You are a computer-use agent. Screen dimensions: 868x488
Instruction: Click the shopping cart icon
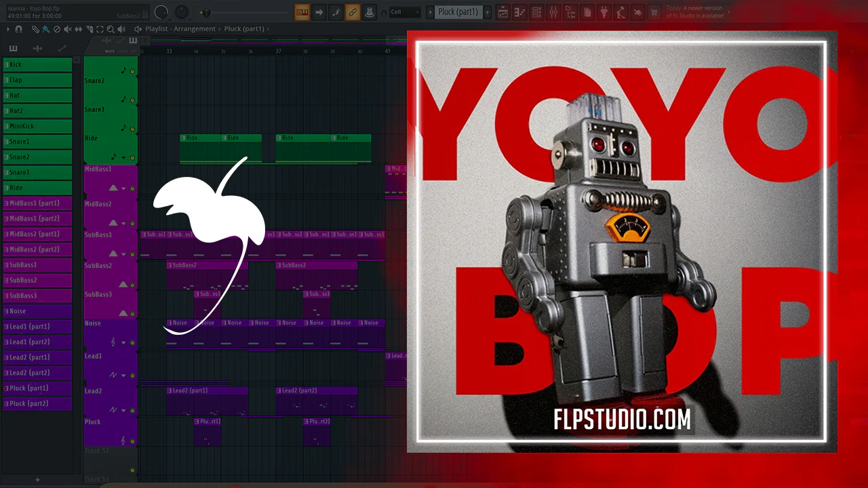coord(654,12)
